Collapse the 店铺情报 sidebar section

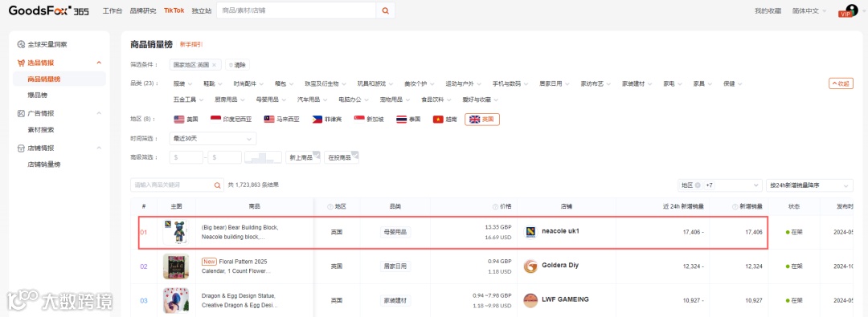coord(99,148)
